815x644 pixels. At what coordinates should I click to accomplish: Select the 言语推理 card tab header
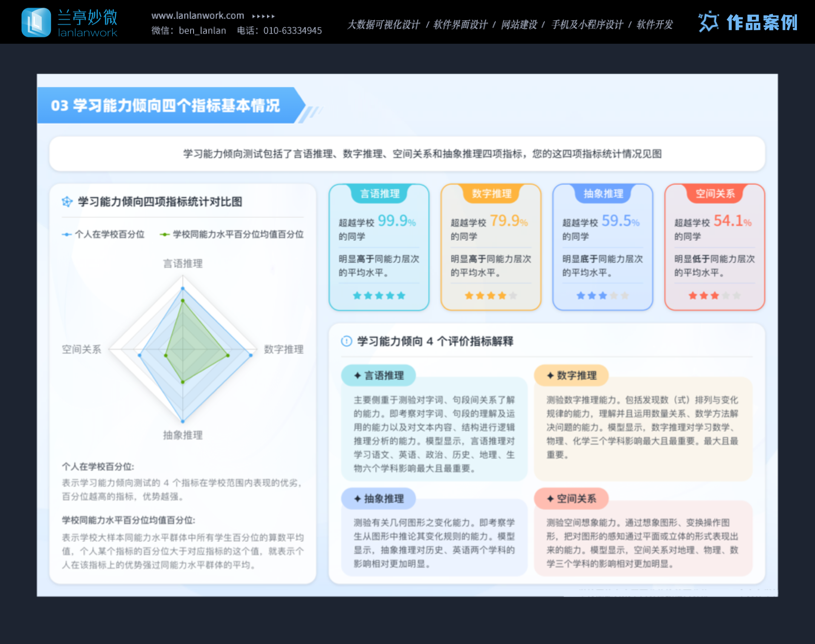pos(380,194)
